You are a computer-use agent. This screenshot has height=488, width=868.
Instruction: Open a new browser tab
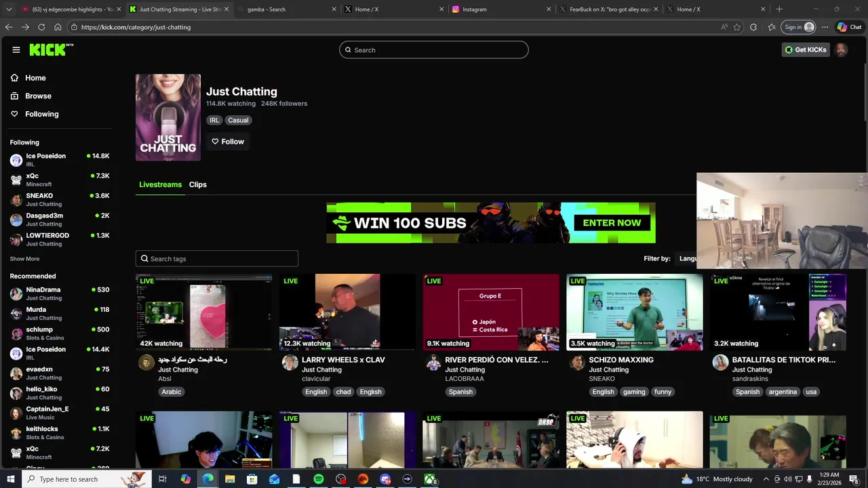tap(779, 9)
